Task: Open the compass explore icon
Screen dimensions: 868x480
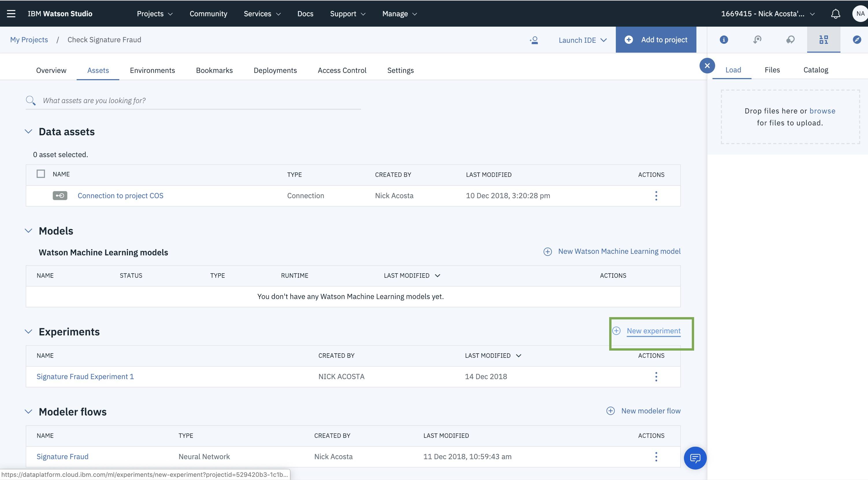Action: coord(856,40)
